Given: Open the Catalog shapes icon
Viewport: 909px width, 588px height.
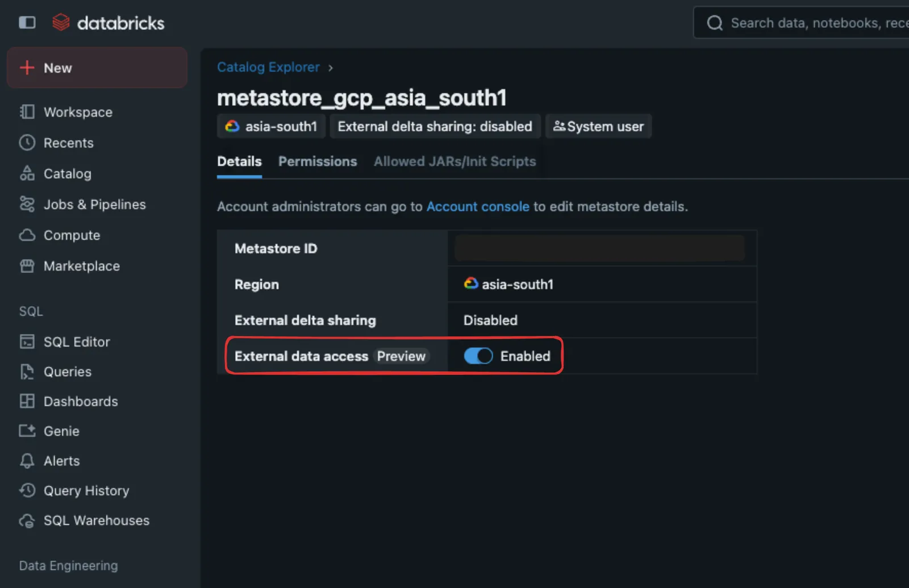Looking at the screenshot, I should tap(27, 173).
